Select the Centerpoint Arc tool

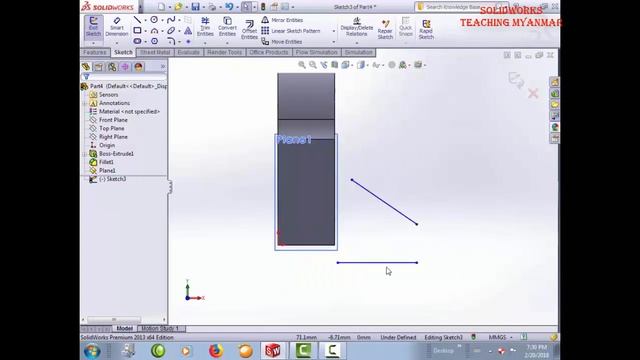point(154,31)
